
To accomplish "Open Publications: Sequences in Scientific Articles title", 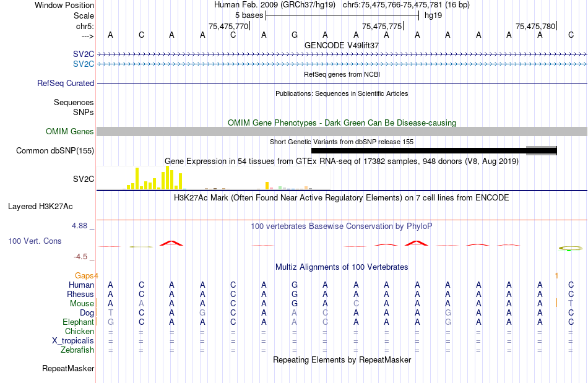I will click(342, 93).
